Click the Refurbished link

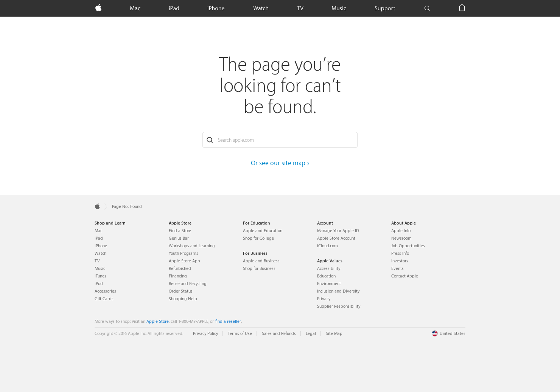[180, 268]
